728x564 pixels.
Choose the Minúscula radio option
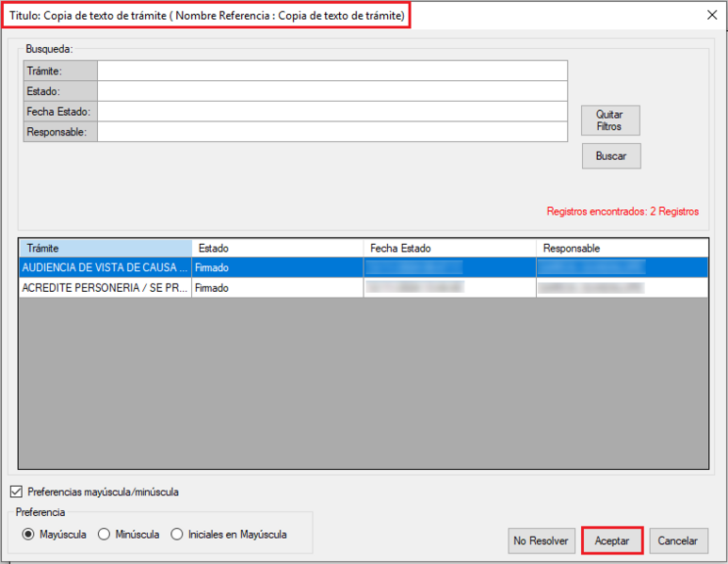[104, 535]
